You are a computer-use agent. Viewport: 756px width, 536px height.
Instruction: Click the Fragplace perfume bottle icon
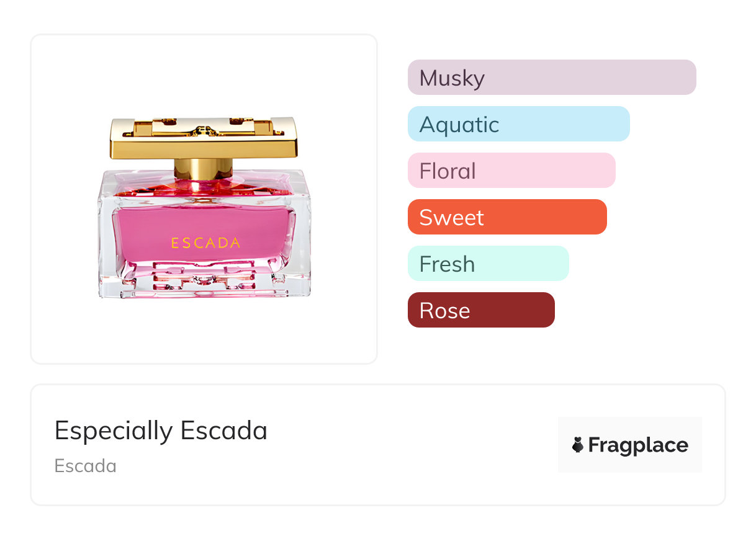(x=578, y=445)
